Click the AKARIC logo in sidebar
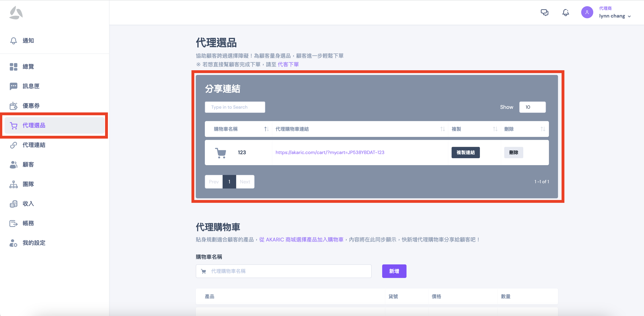Image resolution: width=644 pixels, height=316 pixels. 16,13
